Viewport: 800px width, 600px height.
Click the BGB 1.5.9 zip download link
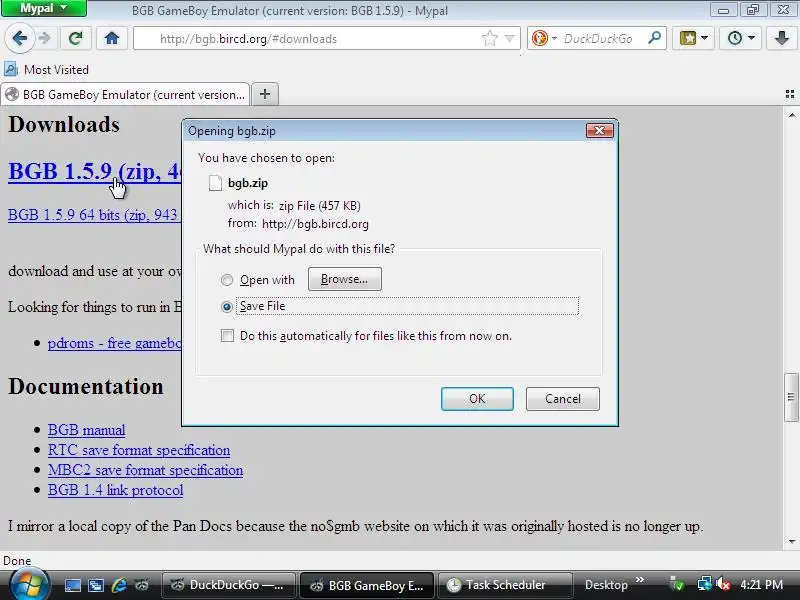[x=95, y=171]
